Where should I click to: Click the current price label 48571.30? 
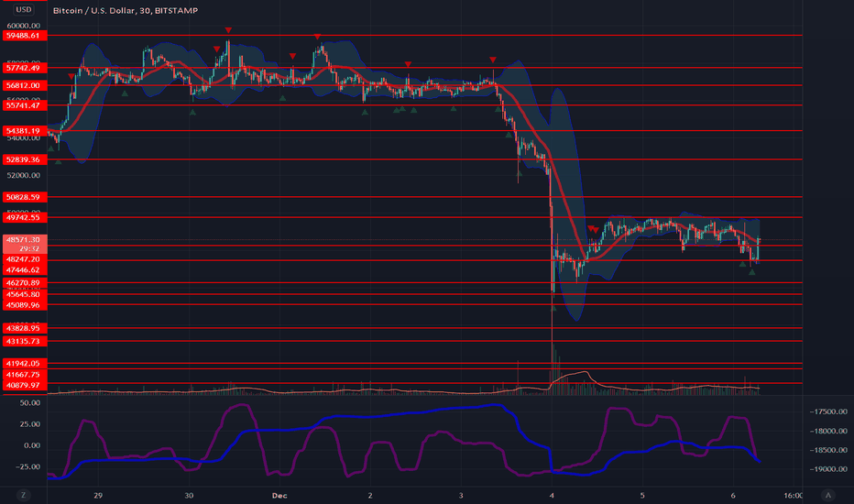25,240
